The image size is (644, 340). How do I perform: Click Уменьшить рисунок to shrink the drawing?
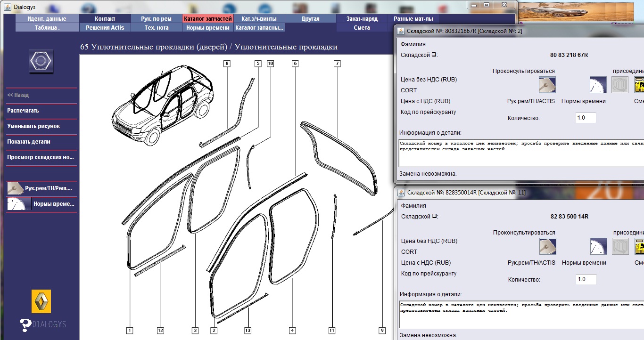[x=33, y=126]
